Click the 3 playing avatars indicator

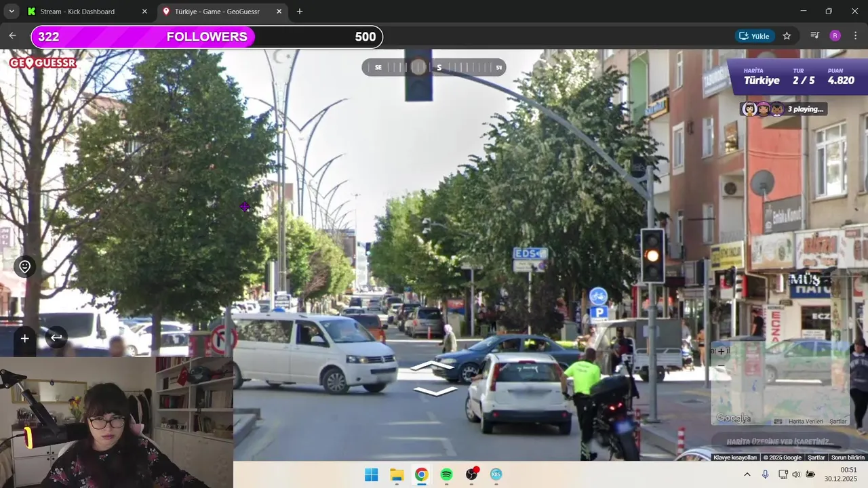[783, 109]
